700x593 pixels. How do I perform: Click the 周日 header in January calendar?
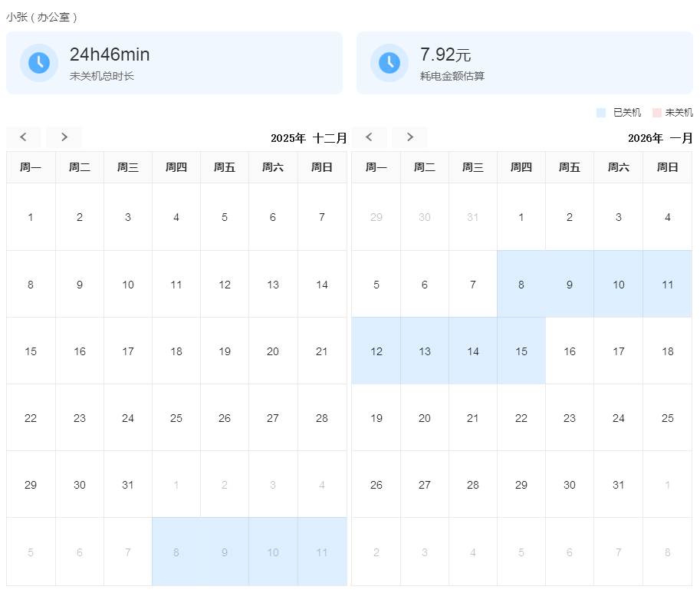(x=668, y=167)
